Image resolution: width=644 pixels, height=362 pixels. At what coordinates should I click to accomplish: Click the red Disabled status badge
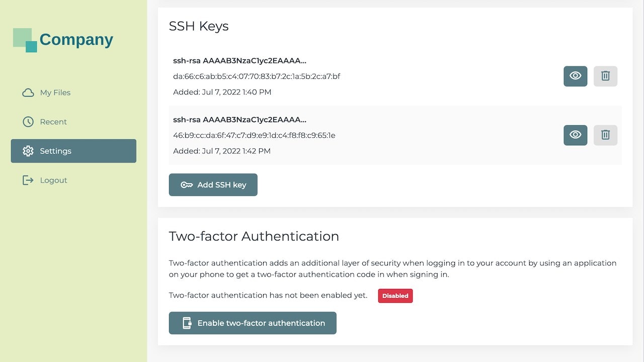click(x=395, y=296)
